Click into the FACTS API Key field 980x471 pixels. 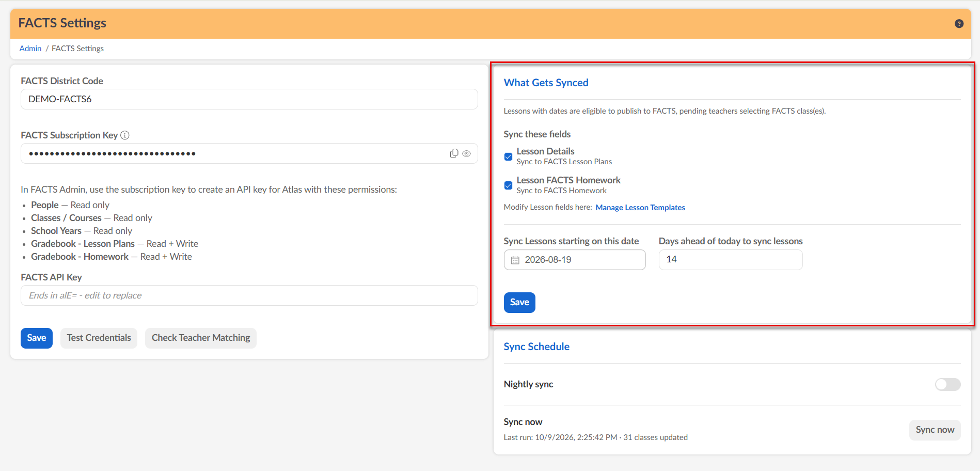coord(249,295)
